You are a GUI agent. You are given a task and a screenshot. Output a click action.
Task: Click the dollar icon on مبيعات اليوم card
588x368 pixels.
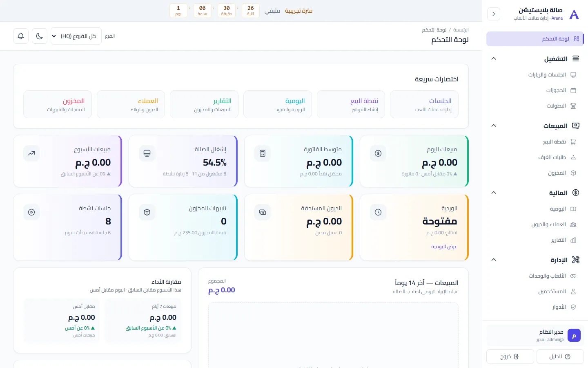point(378,153)
